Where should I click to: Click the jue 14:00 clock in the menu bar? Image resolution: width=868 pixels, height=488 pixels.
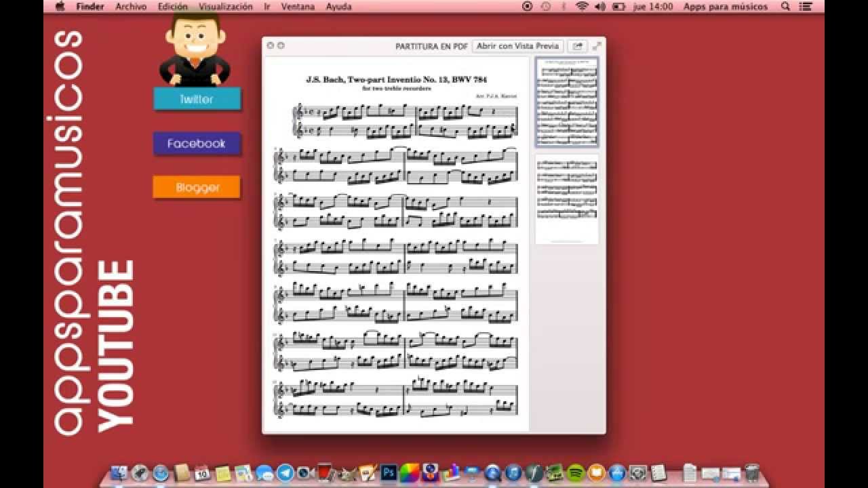653,6
